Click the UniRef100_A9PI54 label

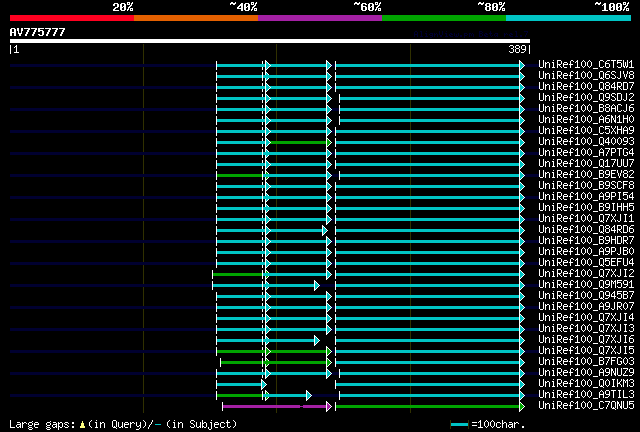pyautogui.click(x=586, y=197)
